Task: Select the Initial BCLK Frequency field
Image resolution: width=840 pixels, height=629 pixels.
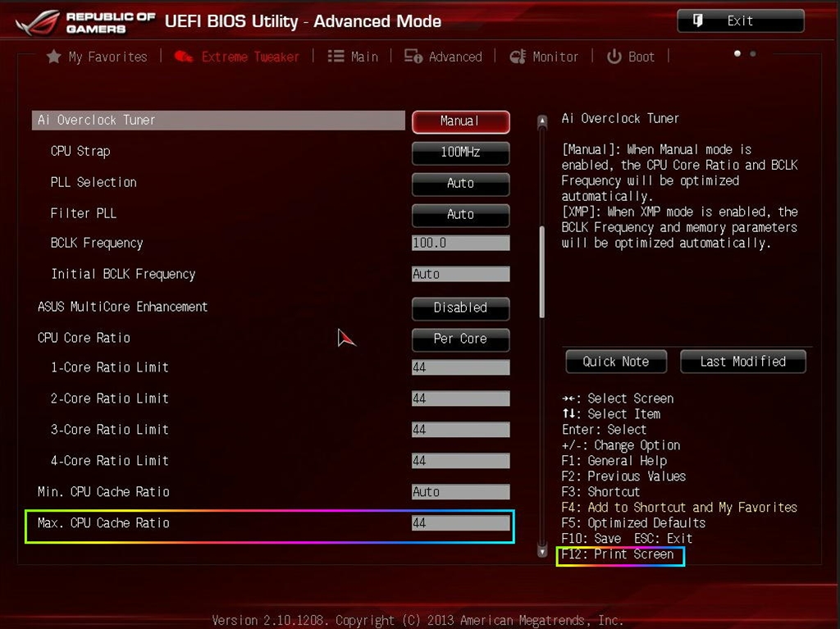Action: coord(461,274)
